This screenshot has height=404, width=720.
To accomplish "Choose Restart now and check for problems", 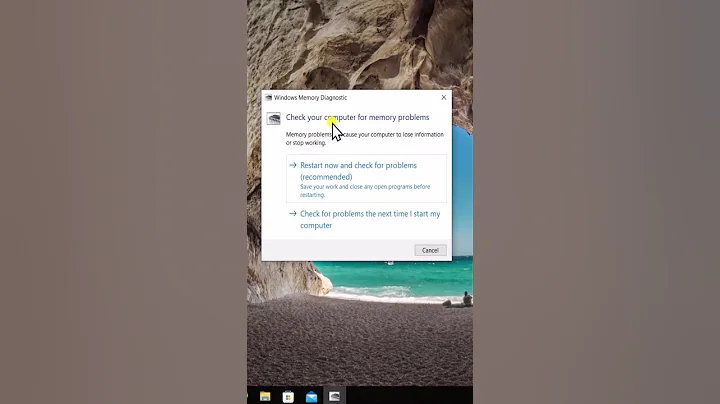I will pos(366,179).
